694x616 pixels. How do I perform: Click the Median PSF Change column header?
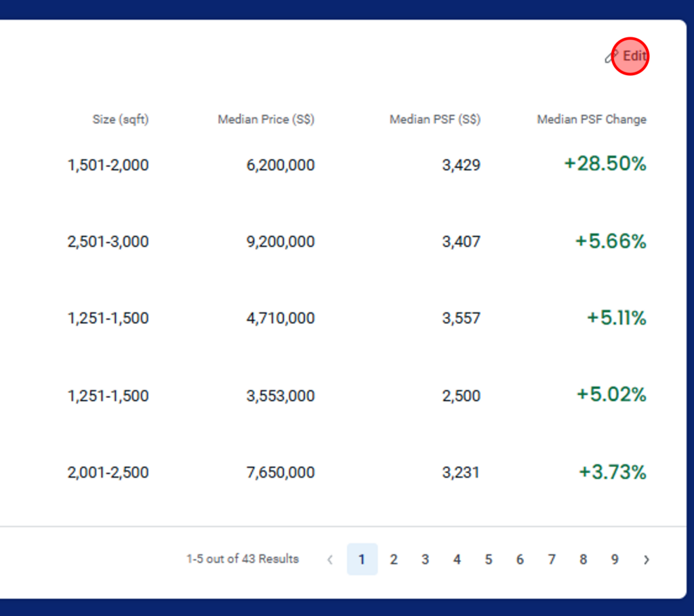coord(591,119)
